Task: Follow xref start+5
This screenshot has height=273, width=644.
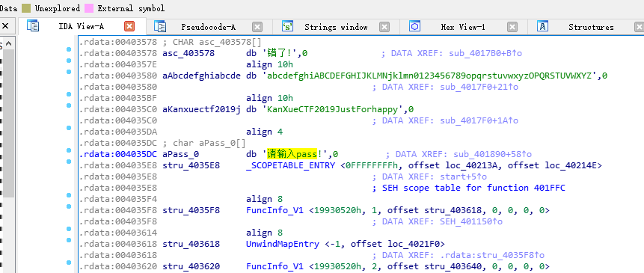Action: (x=464, y=177)
